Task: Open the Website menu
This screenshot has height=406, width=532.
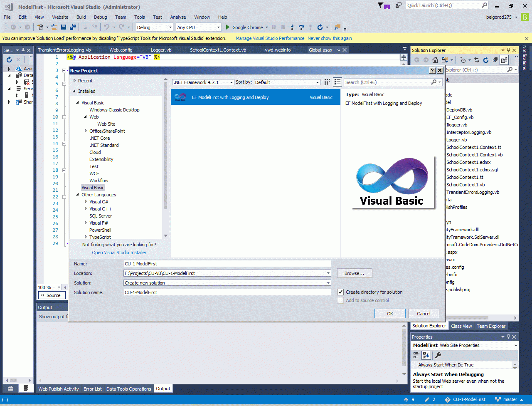Action: [60, 17]
